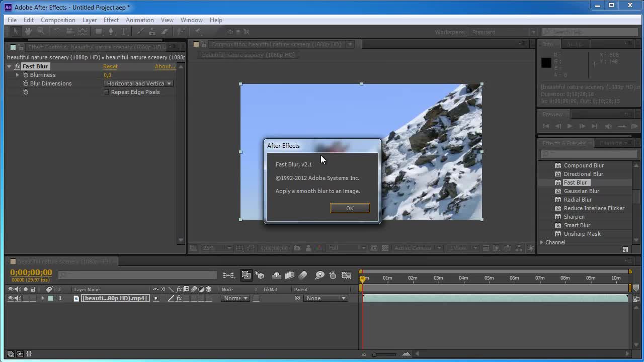Click the Motion Blur timeline icon
Image resolution: width=644 pixels, height=362 pixels.
pyautogui.click(x=303, y=275)
